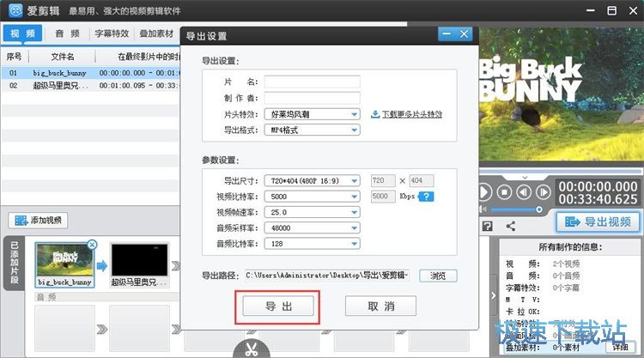Click the 制作者 input field

pyautogui.click(x=313, y=98)
